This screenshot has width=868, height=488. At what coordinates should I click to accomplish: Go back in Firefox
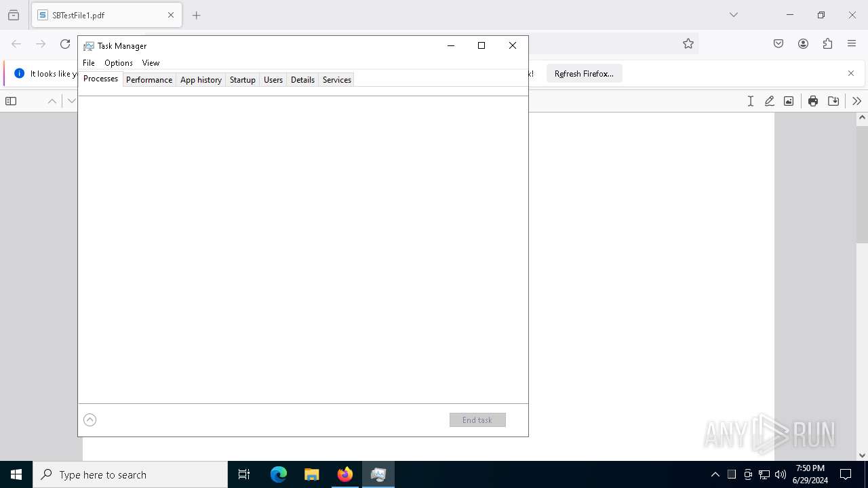[x=16, y=44]
